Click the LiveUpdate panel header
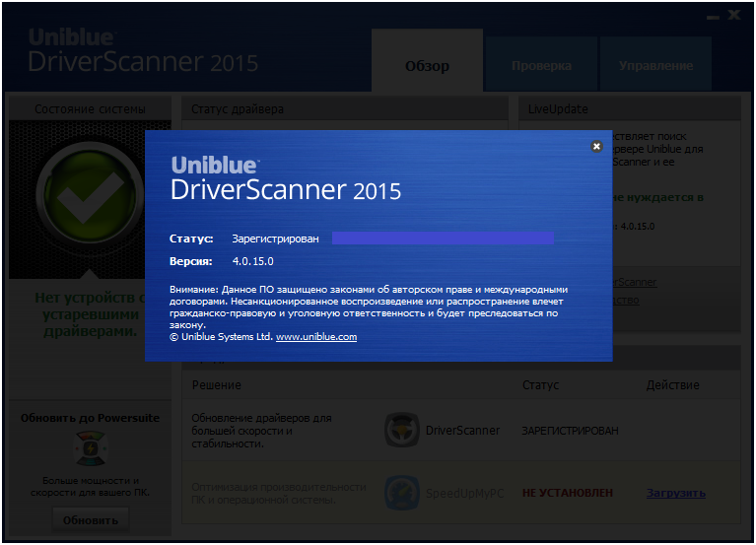 (629, 109)
